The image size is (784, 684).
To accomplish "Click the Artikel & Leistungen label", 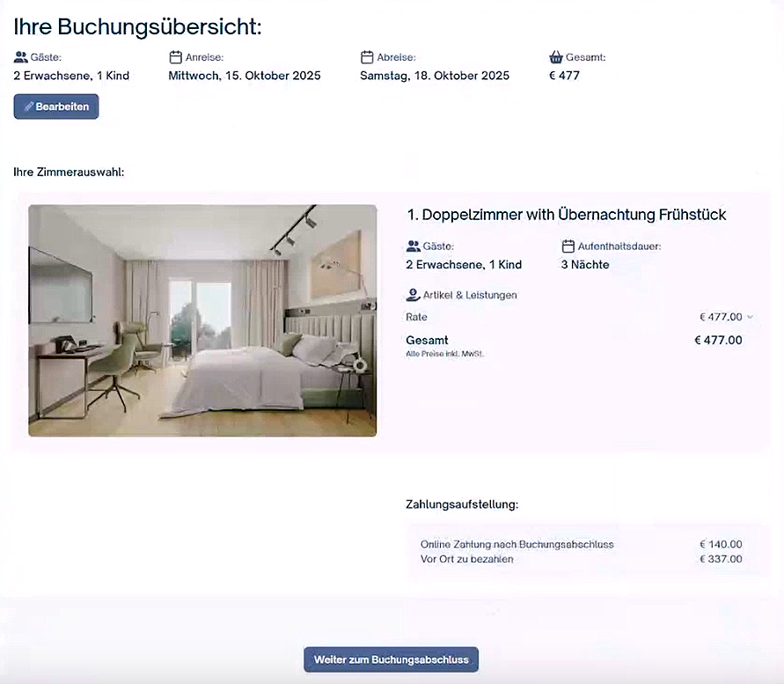I will point(470,295).
